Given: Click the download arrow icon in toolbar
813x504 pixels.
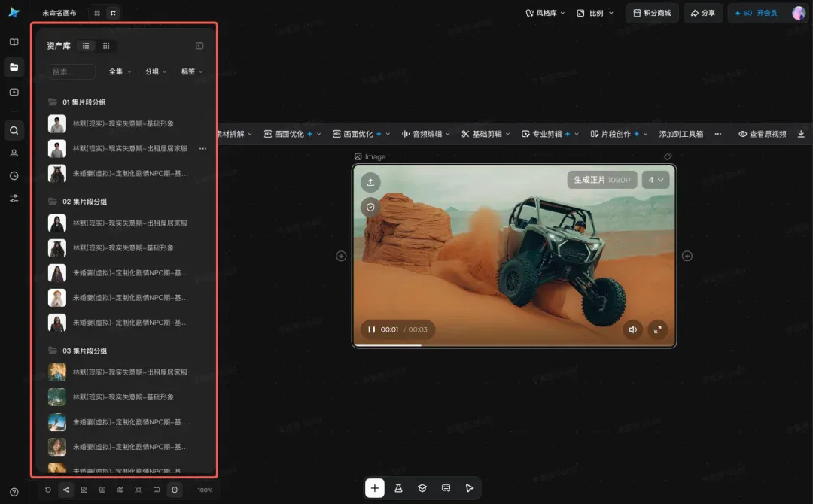Looking at the screenshot, I should click(801, 134).
